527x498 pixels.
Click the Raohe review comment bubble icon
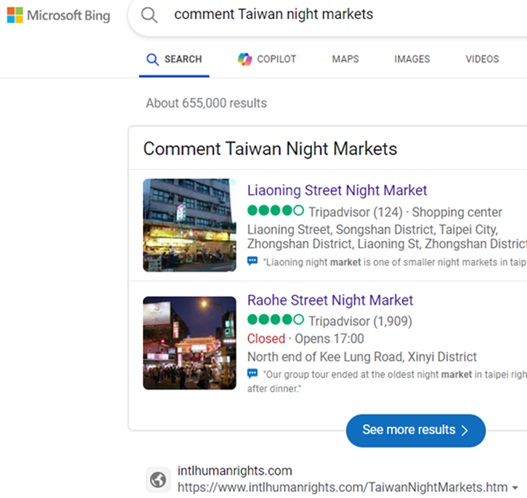click(252, 373)
